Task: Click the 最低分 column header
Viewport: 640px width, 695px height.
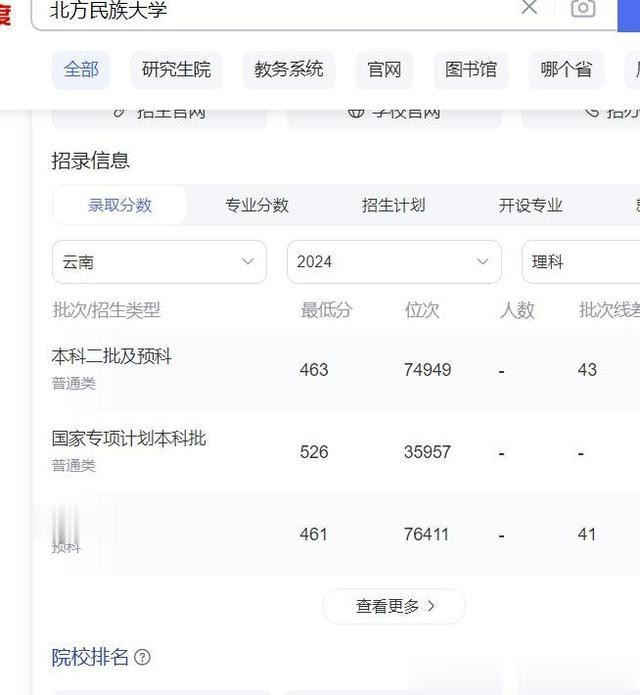Action: click(326, 310)
